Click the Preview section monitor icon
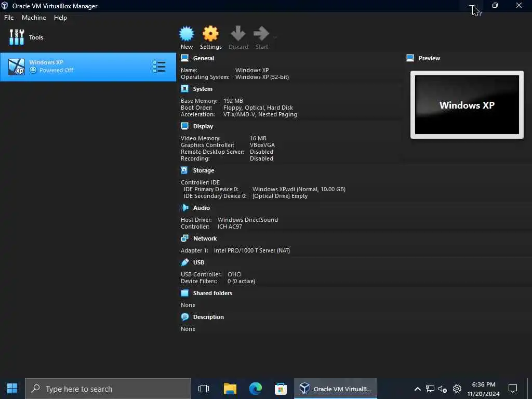This screenshot has height=399, width=532. point(410,58)
